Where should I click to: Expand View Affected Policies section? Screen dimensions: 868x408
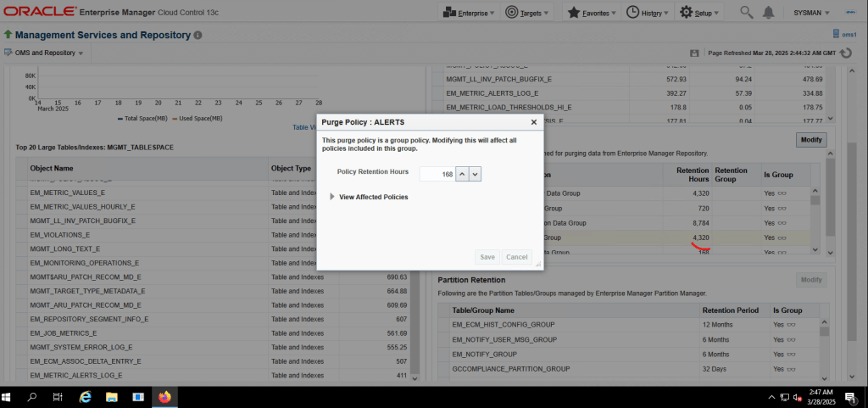(333, 197)
